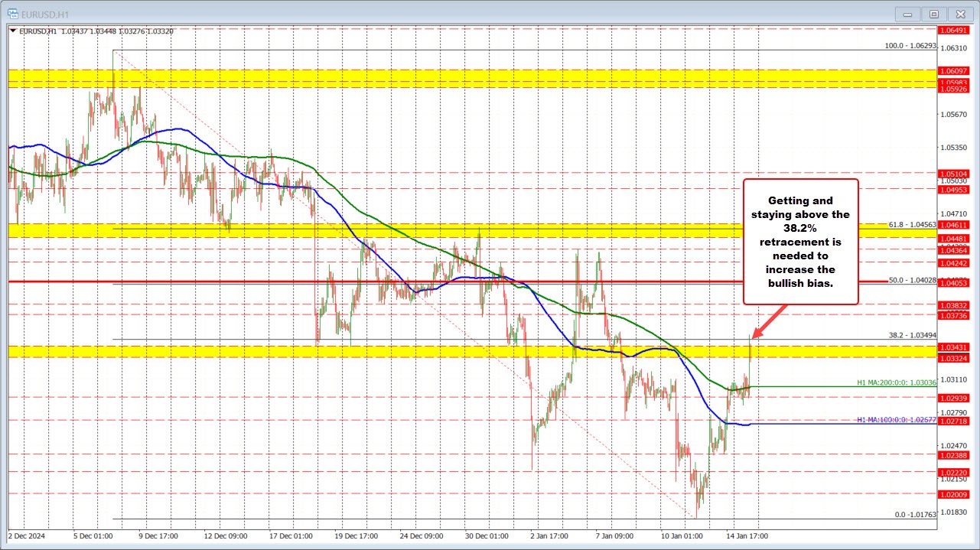980x550 pixels.
Task: Click the green H1 MA:200 label
Action: click(x=895, y=382)
